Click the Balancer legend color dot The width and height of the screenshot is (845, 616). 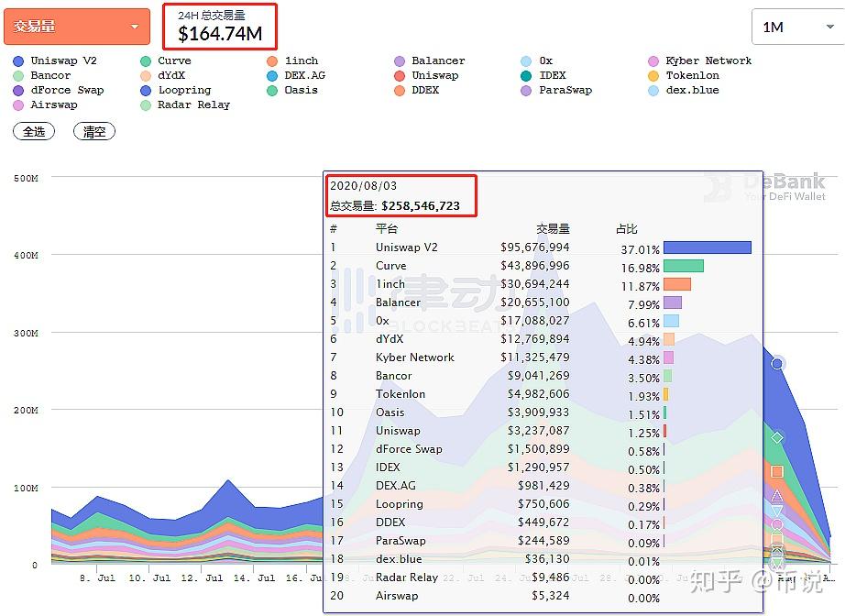[400, 61]
